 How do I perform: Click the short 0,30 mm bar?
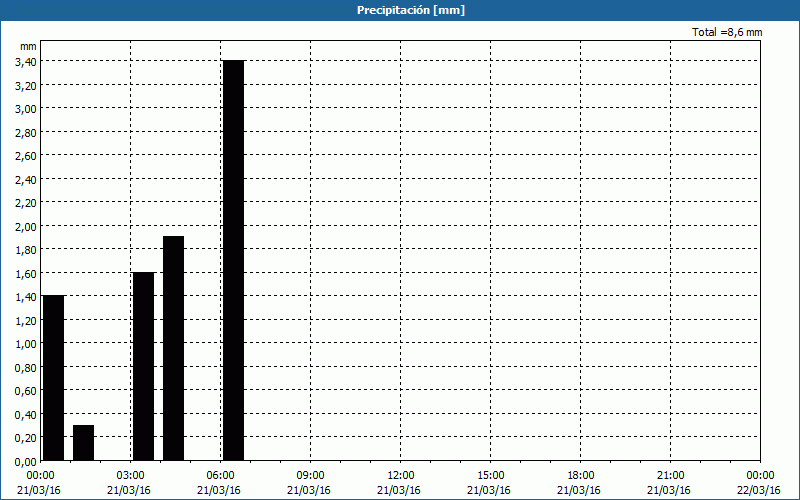point(84,443)
